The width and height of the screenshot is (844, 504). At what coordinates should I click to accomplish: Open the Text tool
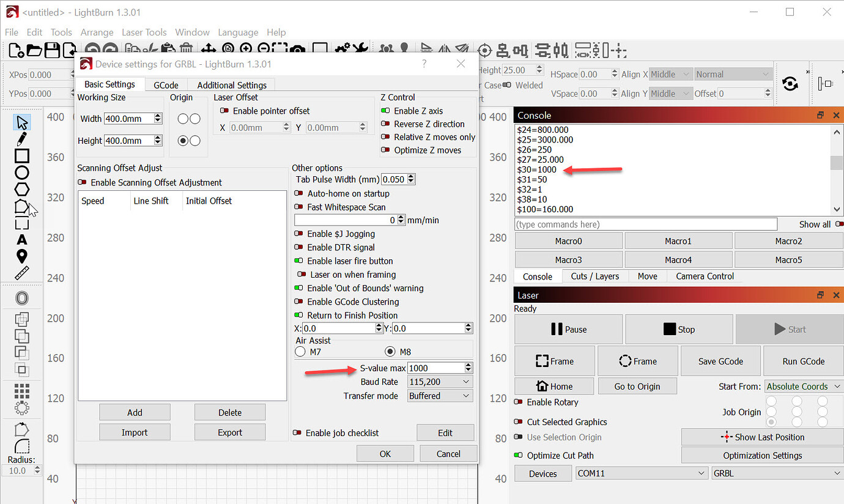pyautogui.click(x=21, y=240)
